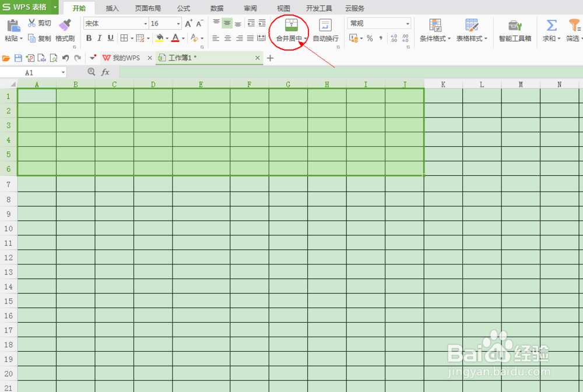
Task: Apply the comma thousands separator style
Action: (381, 38)
